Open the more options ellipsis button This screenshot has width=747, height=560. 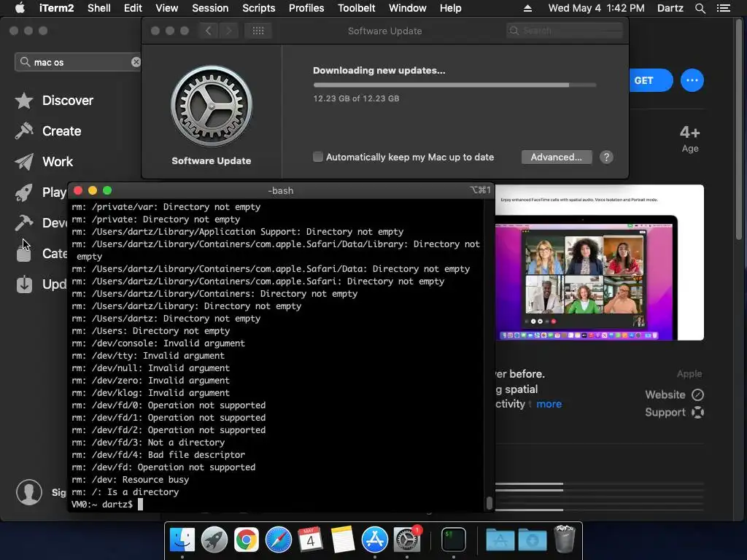click(692, 80)
